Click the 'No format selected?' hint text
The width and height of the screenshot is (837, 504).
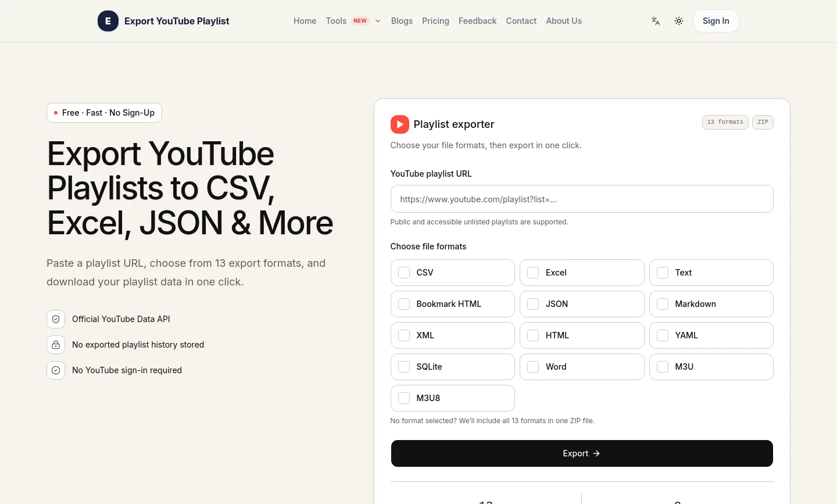[492, 421]
